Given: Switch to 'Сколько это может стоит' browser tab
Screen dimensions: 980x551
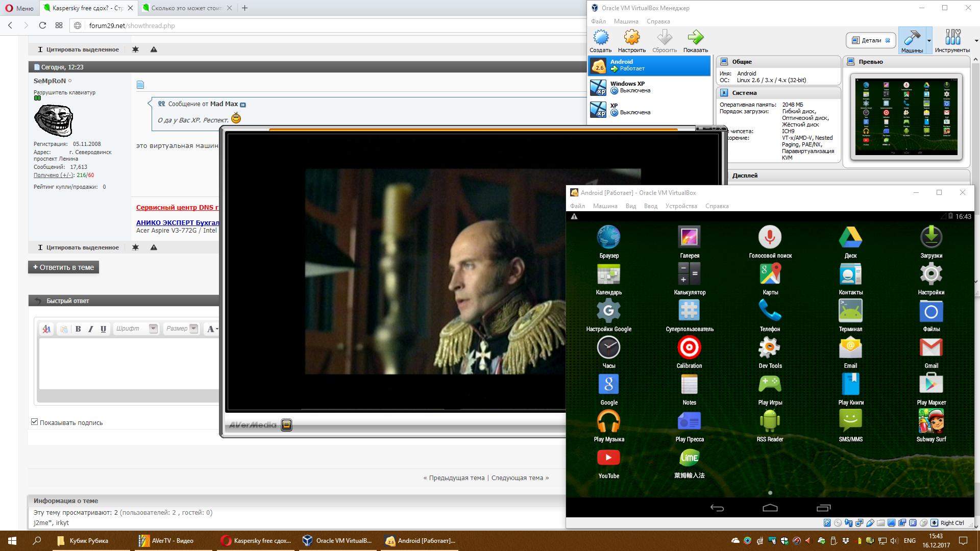Looking at the screenshot, I should click(186, 8).
